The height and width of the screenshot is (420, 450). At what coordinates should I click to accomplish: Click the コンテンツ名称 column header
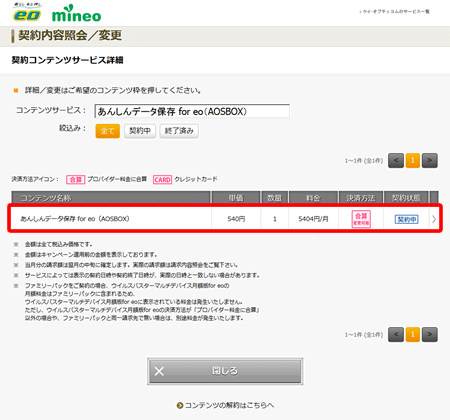point(111,198)
